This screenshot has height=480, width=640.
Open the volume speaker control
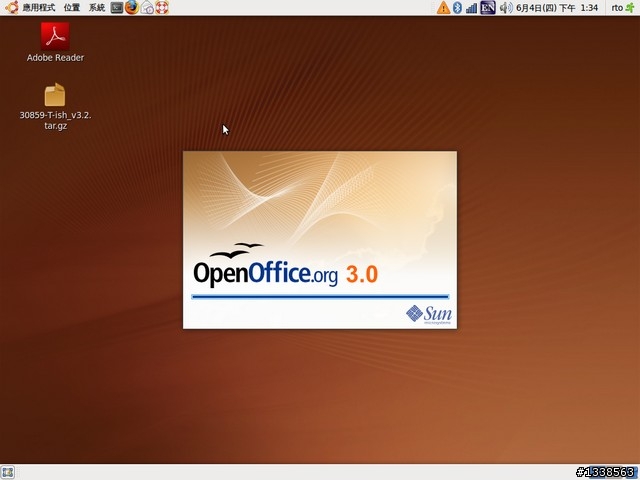[x=506, y=8]
